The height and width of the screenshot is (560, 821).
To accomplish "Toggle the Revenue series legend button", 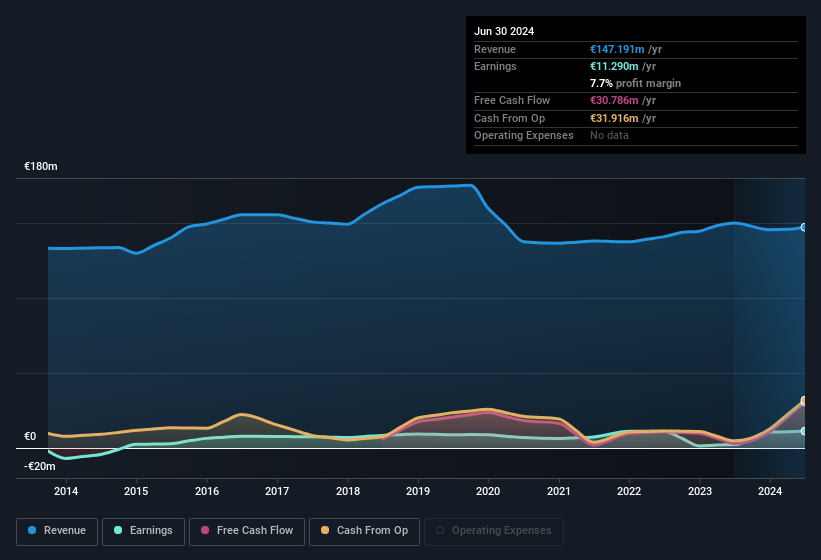I will point(57,531).
